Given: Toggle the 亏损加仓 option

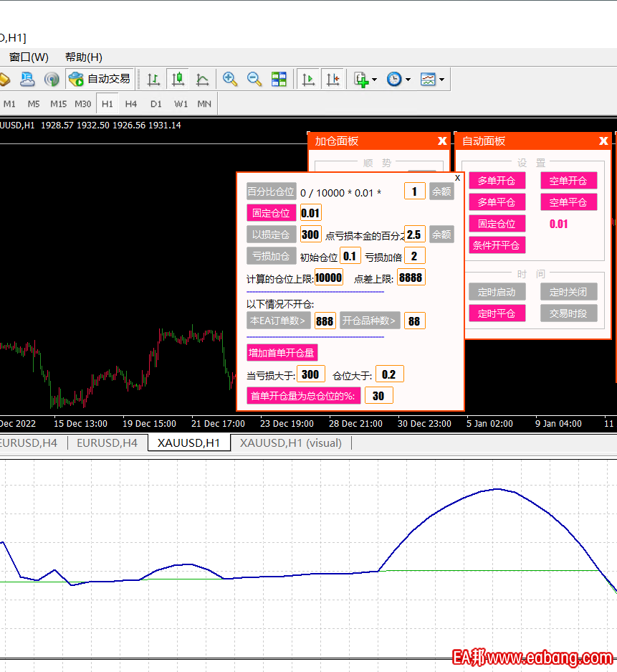Looking at the screenshot, I should pos(271,256).
